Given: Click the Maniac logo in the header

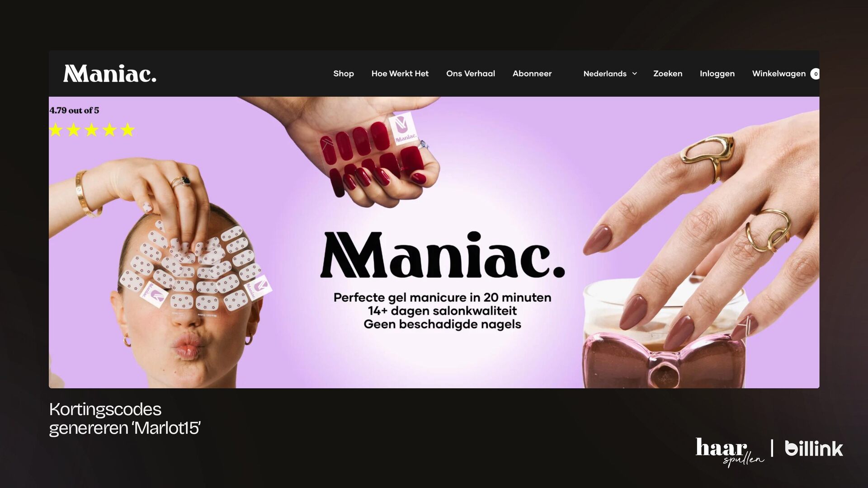Looking at the screenshot, I should pyautogui.click(x=110, y=74).
